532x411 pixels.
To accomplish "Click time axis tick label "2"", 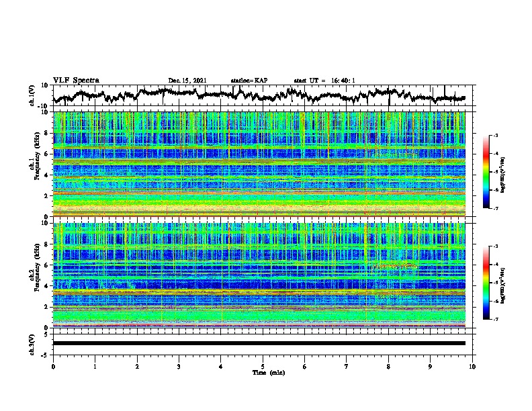I will [x=137, y=367].
